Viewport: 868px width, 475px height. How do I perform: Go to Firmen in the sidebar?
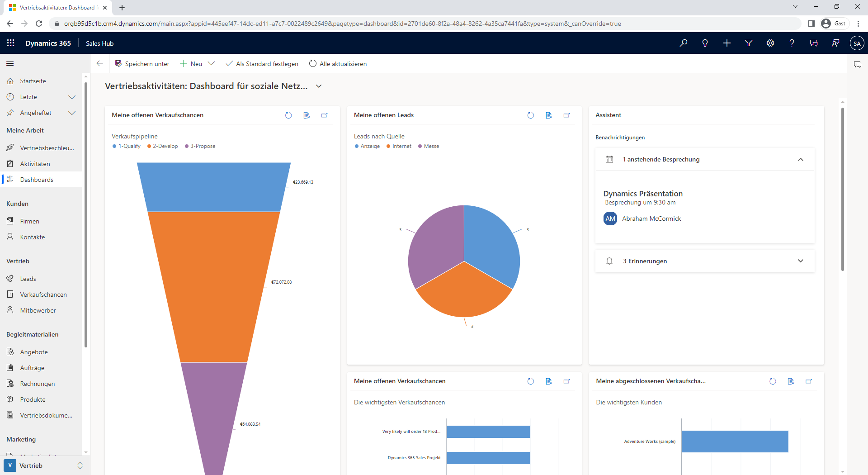point(30,221)
